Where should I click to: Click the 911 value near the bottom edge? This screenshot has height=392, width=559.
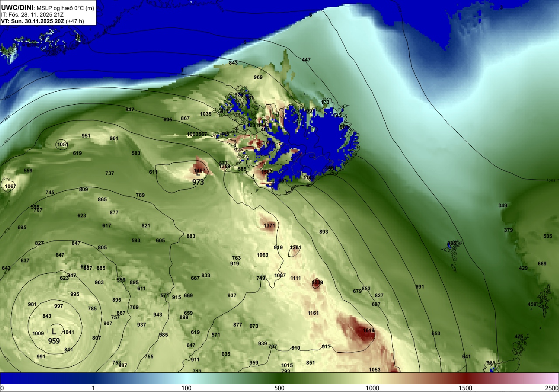coord(195,360)
